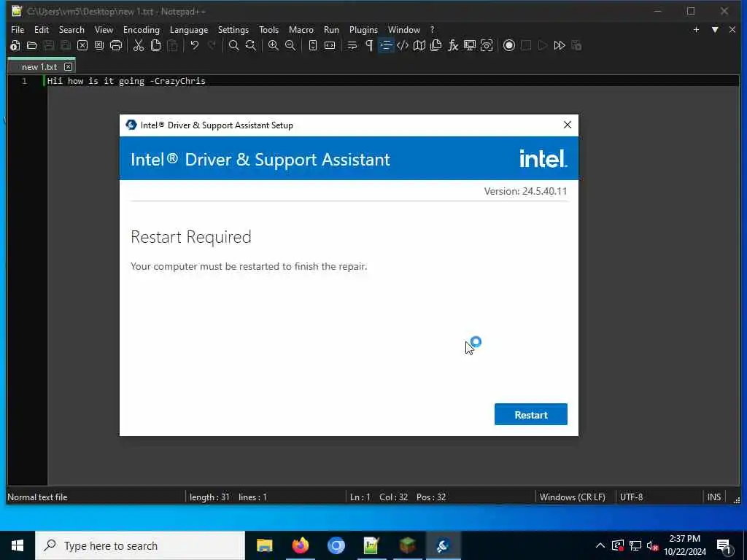The width and height of the screenshot is (747, 560).
Task: Toggle file Monitoring eye icon
Action: coord(487,46)
